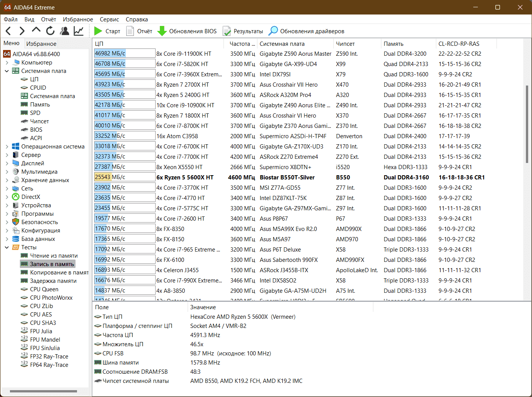Open Обновления драйверов from toolbar
The height and width of the screenshot is (397, 532).
(x=307, y=31)
